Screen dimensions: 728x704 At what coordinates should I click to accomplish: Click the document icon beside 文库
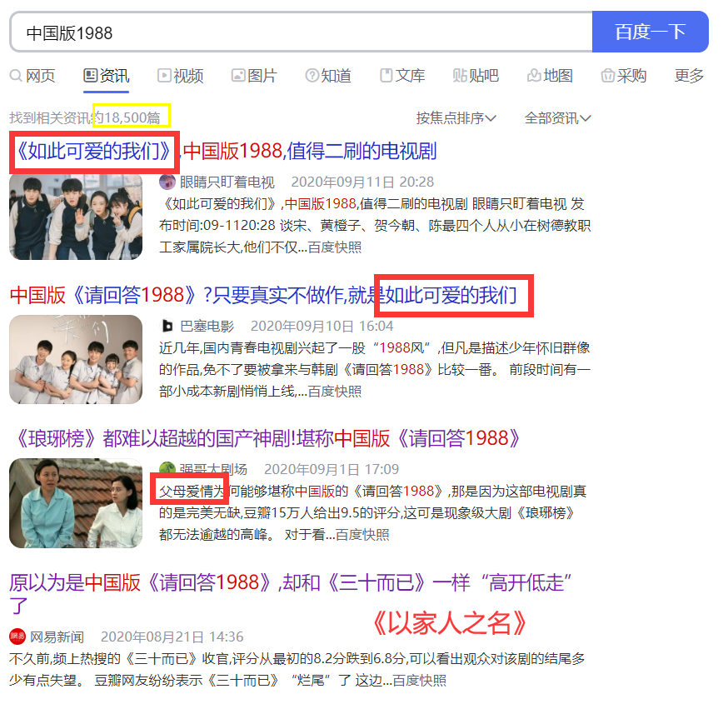386,75
